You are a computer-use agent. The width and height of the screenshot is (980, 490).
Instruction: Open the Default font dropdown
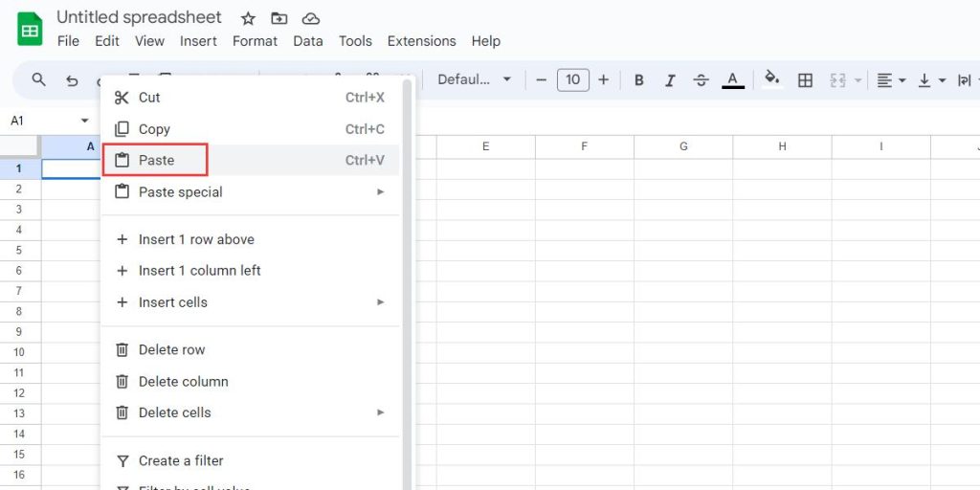475,80
